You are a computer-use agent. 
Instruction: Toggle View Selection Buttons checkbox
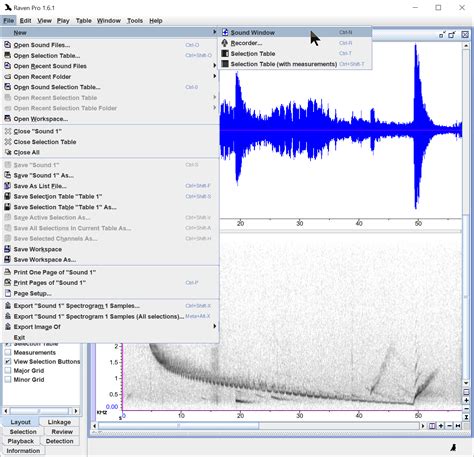tap(8, 361)
